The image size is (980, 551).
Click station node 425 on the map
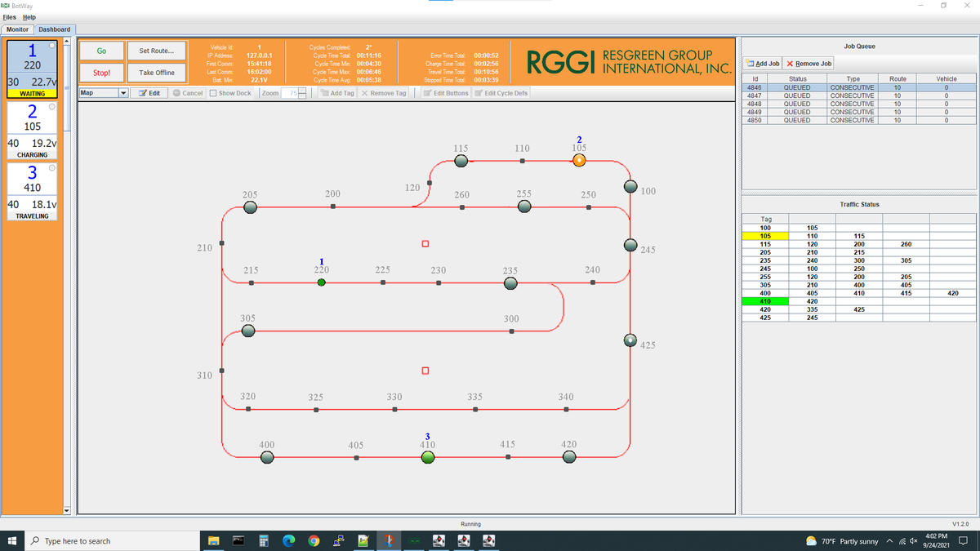click(x=630, y=340)
